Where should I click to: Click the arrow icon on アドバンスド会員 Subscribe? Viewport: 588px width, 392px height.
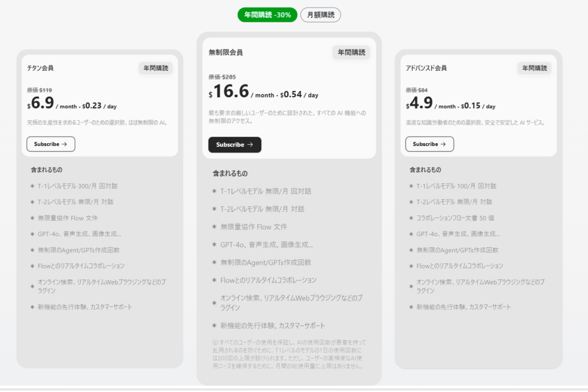click(x=444, y=144)
